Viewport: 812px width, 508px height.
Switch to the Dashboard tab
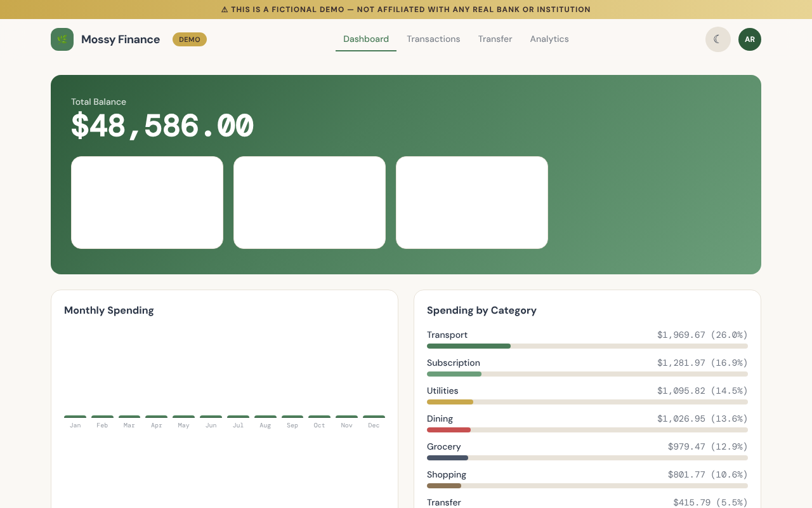(366, 39)
